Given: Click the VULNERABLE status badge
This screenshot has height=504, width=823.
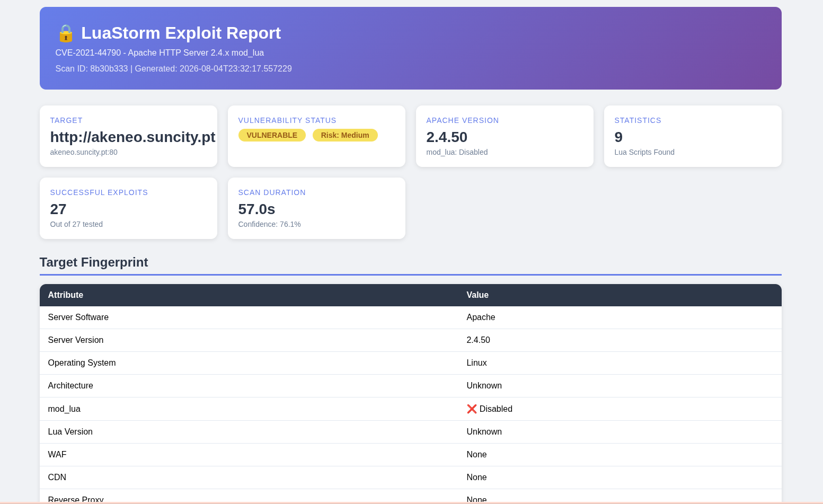Looking at the screenshot, I should [x=272, y=135].
